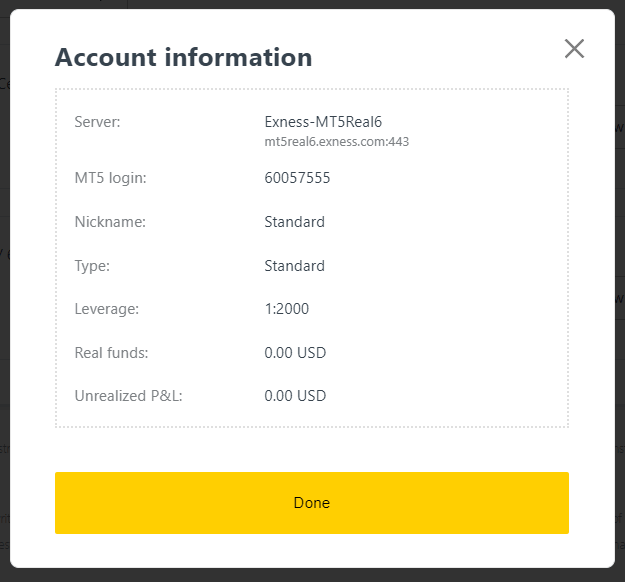The image size is (625, 582).
Task: Click the account Type value Standard
Action: [x=294, y=266]
